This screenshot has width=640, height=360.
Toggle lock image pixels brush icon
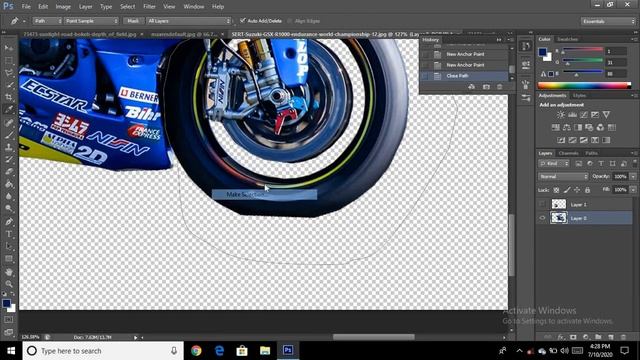(567, 190)
